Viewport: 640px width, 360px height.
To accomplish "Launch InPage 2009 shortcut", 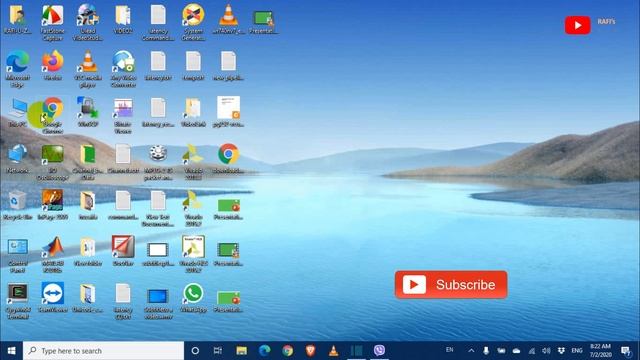I will click(53, 205).
